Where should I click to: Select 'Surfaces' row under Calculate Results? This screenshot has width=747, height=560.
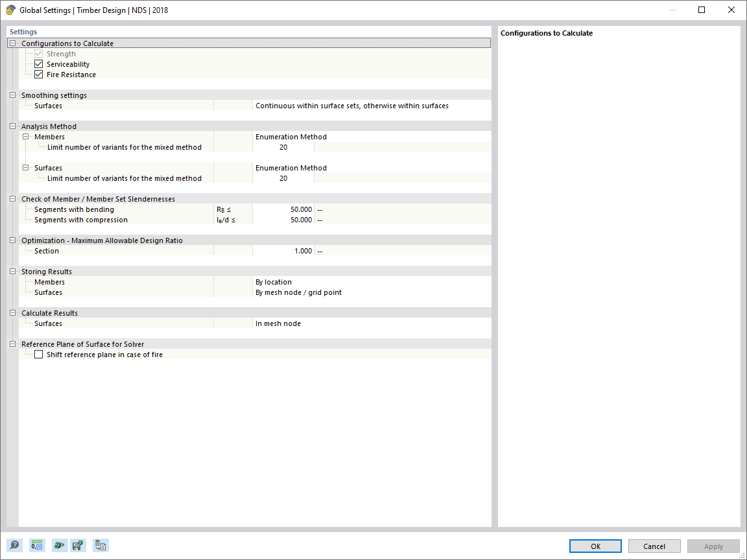(48, 323)
